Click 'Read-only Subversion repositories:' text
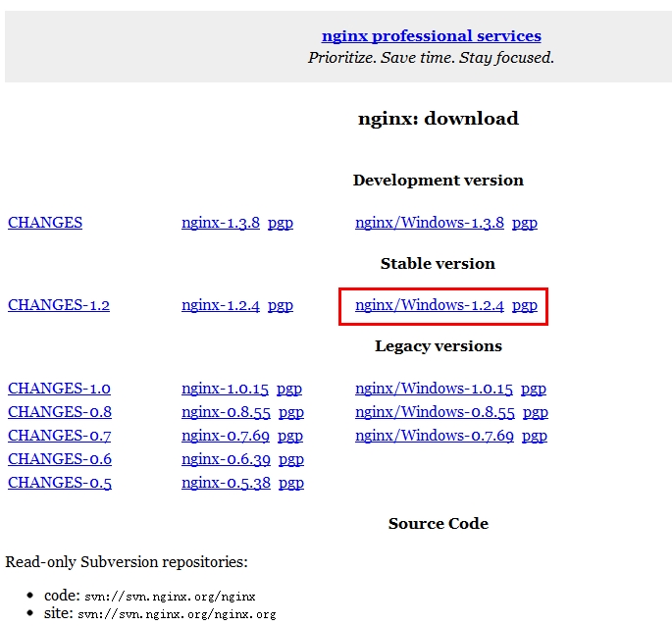672x626 pixels. coord(127,562)
